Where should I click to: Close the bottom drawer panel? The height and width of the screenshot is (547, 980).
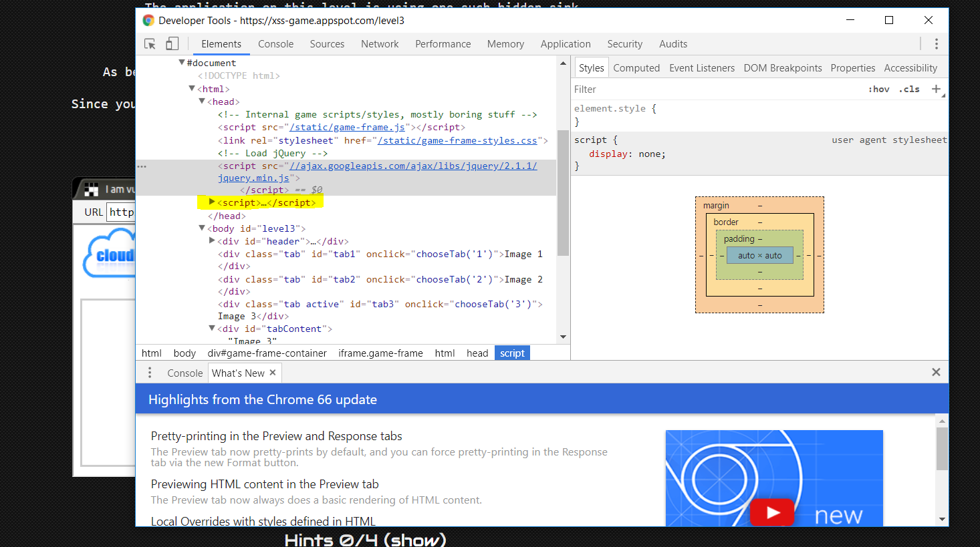[x=936, y=372]
